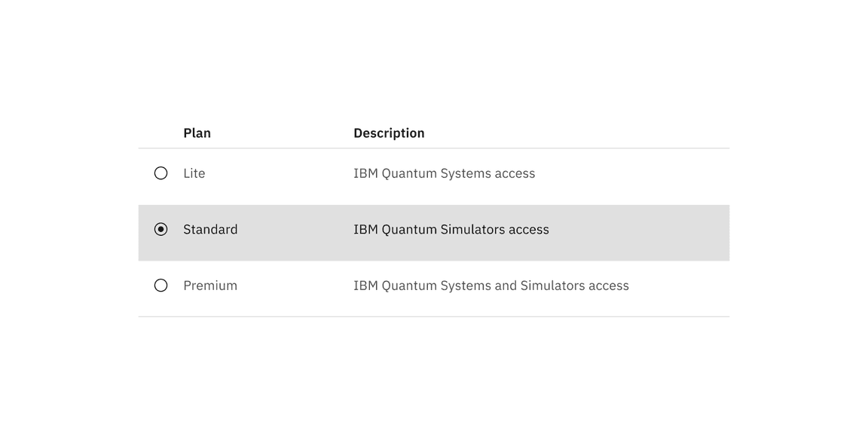Click the word 'Lite' in the first row

[x=194, y=173]
